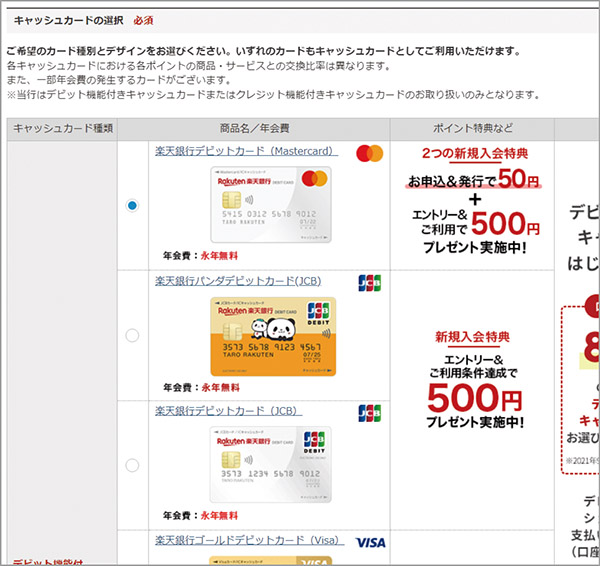This screenshot has height=566, width=600.
Task: Click the red dashed campaign box on right
Action: click(581, 380)
